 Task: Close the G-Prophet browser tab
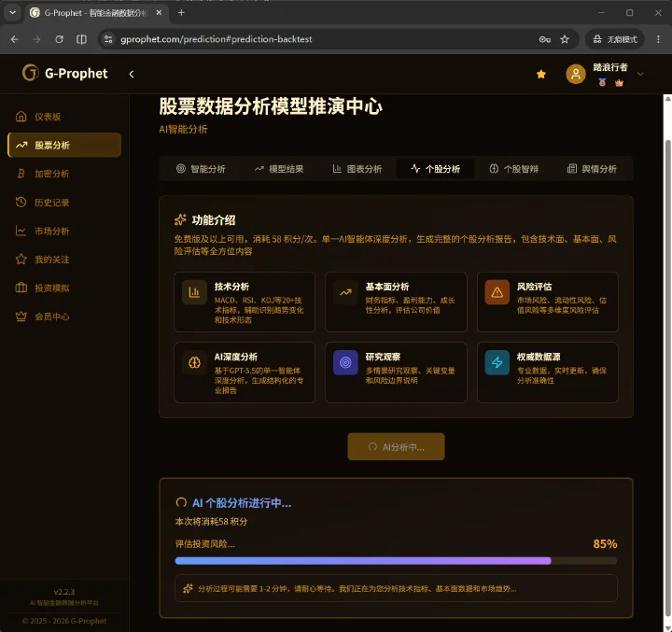159,12
